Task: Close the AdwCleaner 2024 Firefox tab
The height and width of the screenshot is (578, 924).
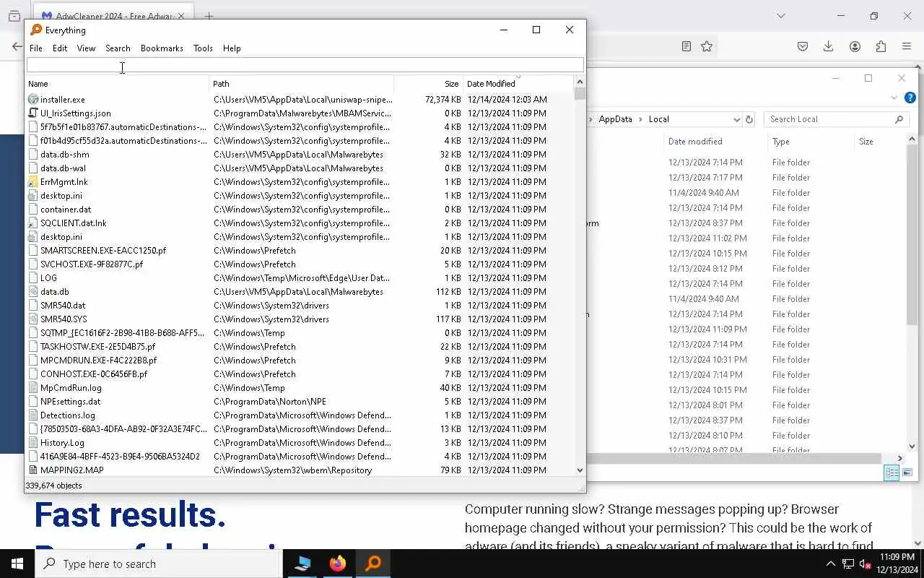Action: coord(181,16)
